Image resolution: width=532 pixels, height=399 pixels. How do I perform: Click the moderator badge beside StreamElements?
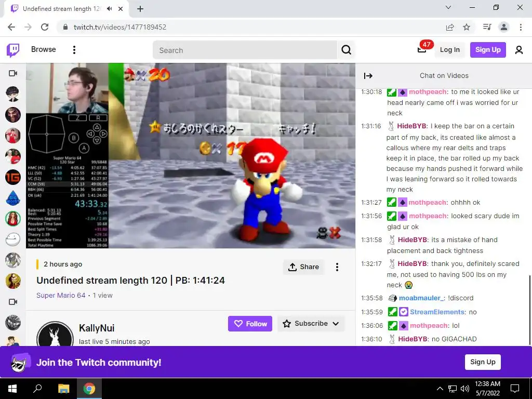coord(392,312)
